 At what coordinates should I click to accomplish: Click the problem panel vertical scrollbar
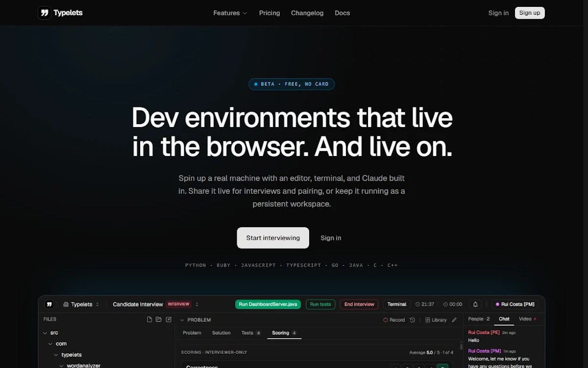click(x=461, y=346)
